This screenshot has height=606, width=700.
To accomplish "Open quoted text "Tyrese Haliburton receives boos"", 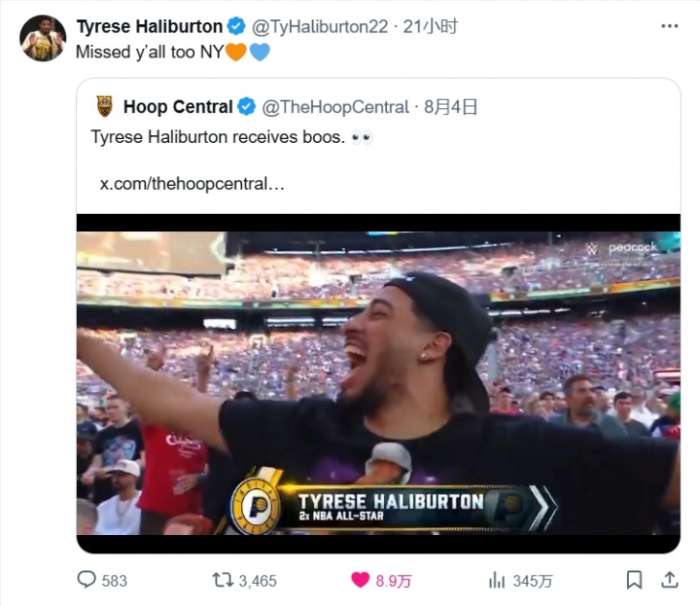I will pyautogui.click(x=217, y=137).
